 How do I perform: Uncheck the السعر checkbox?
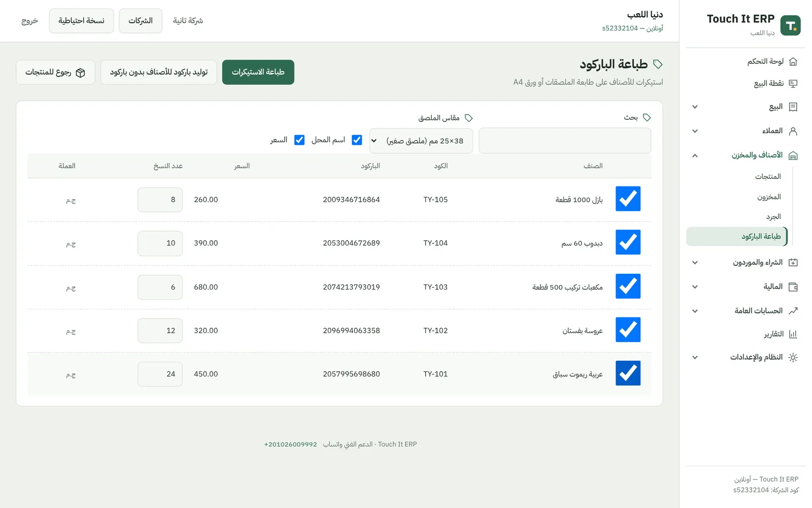coord(299,140)
